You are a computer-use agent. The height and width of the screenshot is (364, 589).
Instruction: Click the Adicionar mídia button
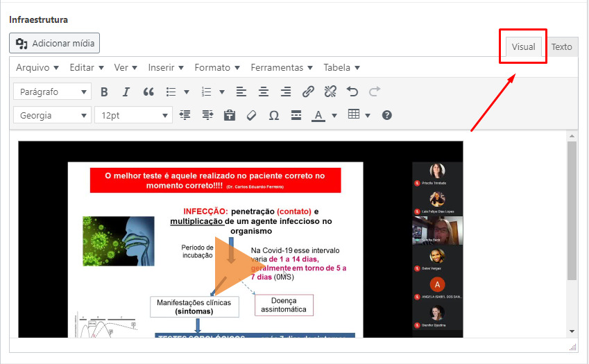pyautogui.click(x=55, y=43)
